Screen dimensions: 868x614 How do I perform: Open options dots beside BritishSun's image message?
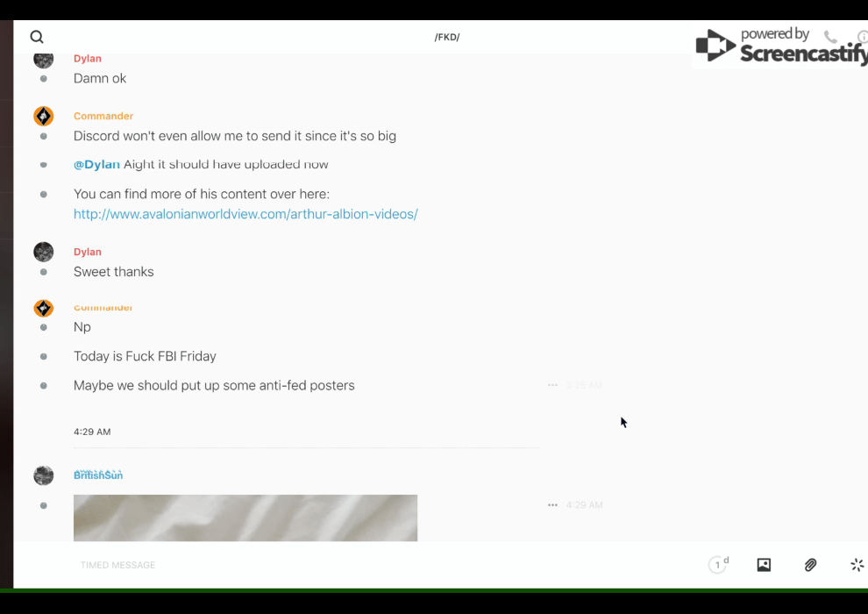point(552,505)
